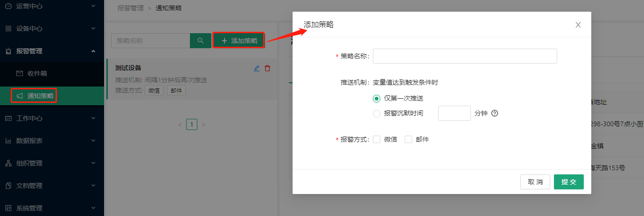
Task: Enable the 邮件 alert method checkbox
Action: [x=408, y=139]
